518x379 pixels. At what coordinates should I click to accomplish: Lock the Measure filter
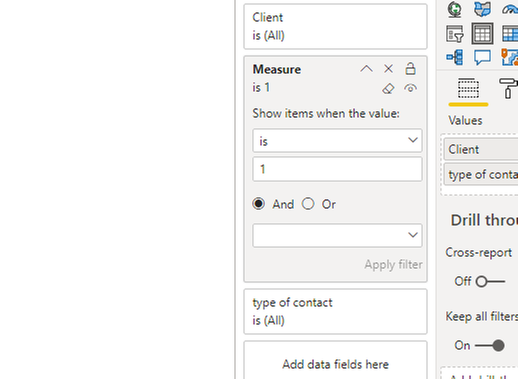pyautogui.click(x=410, y=69)
